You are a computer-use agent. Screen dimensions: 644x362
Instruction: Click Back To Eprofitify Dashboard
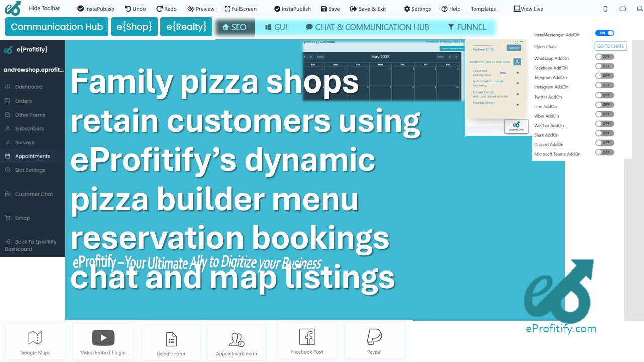31,245
